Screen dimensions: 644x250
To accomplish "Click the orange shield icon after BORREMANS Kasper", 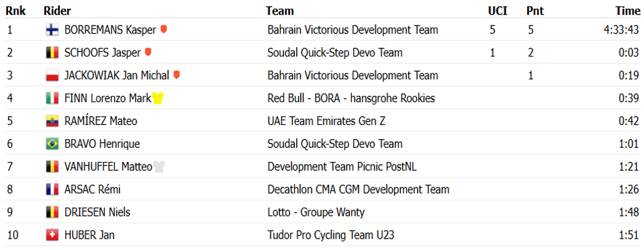I will pyautogui.click(x=163, y=29).
